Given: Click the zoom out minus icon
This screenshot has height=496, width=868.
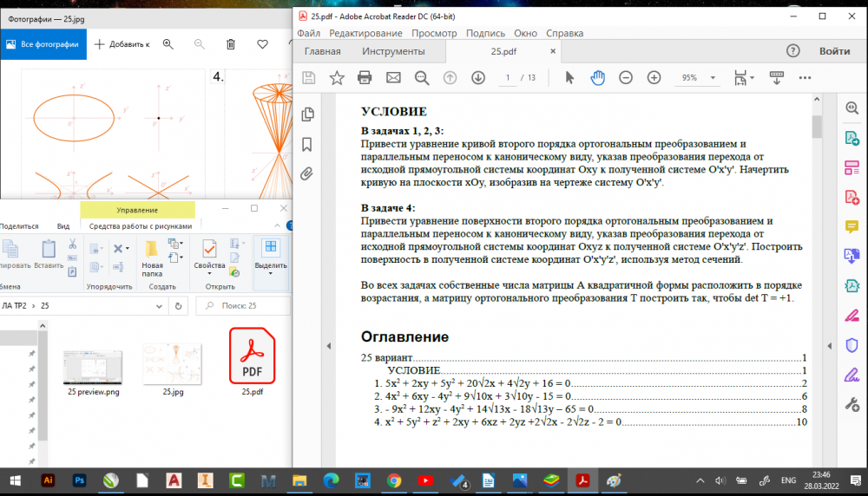Looking at the screenshot, I should click(x=625, y=78).
